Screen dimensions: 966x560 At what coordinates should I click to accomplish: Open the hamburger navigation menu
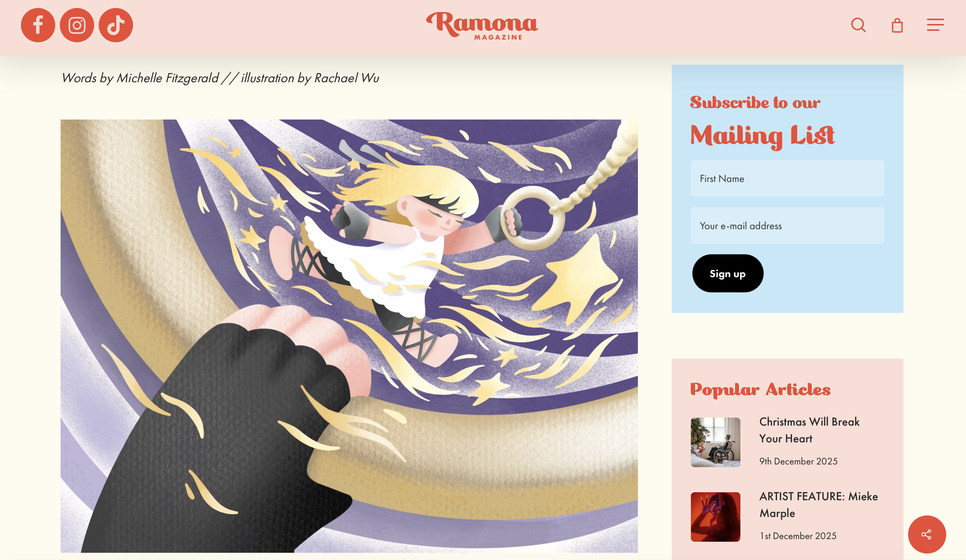click(x=936, y=25)
